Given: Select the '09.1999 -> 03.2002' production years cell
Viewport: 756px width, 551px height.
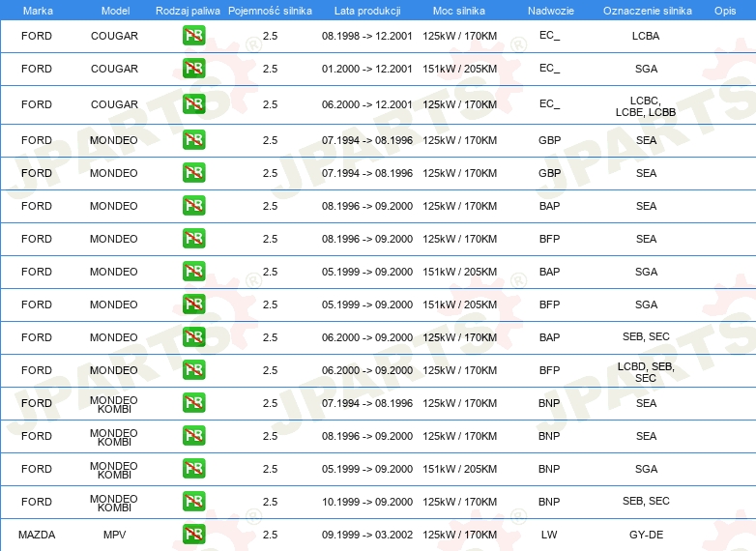Looking at the screenshot, I should click(x=367, y=535).
